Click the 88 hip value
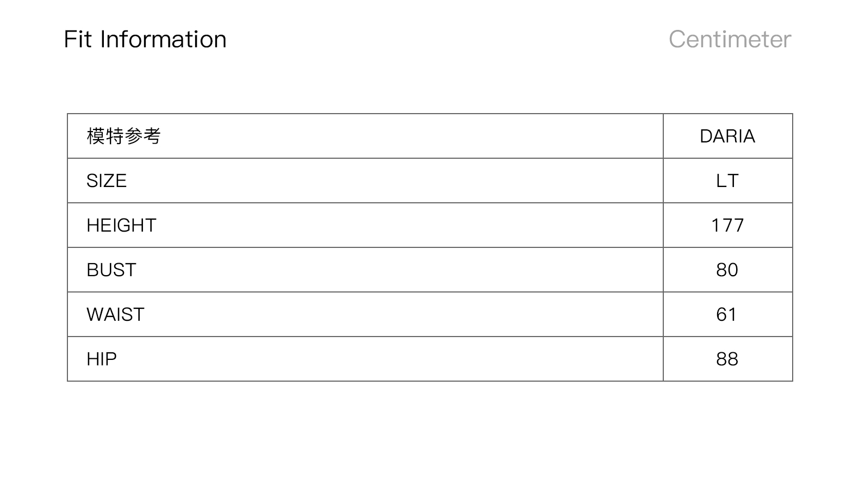 727,359
